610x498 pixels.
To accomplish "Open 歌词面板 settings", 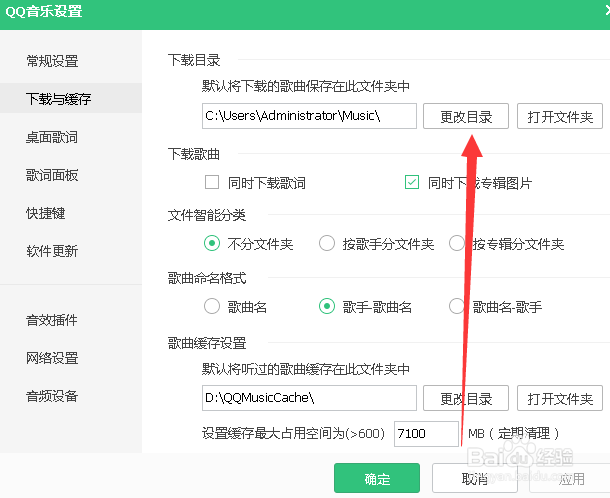I will pyautogui.click(x=52, y=175).
